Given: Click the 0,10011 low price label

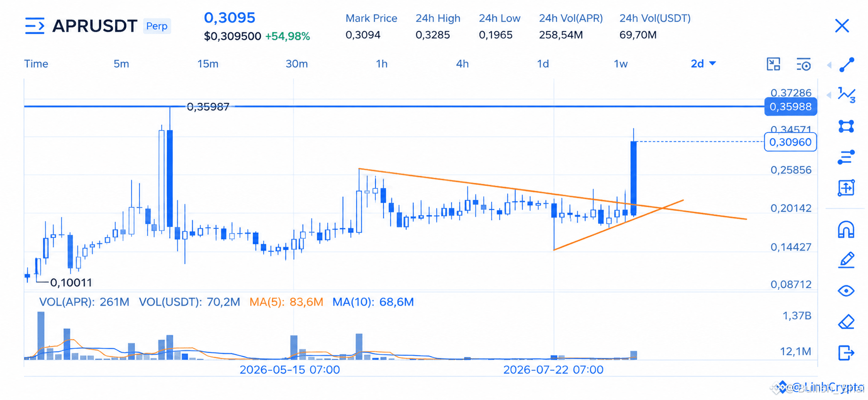Looking at the screenshot, I should (71, 282).
